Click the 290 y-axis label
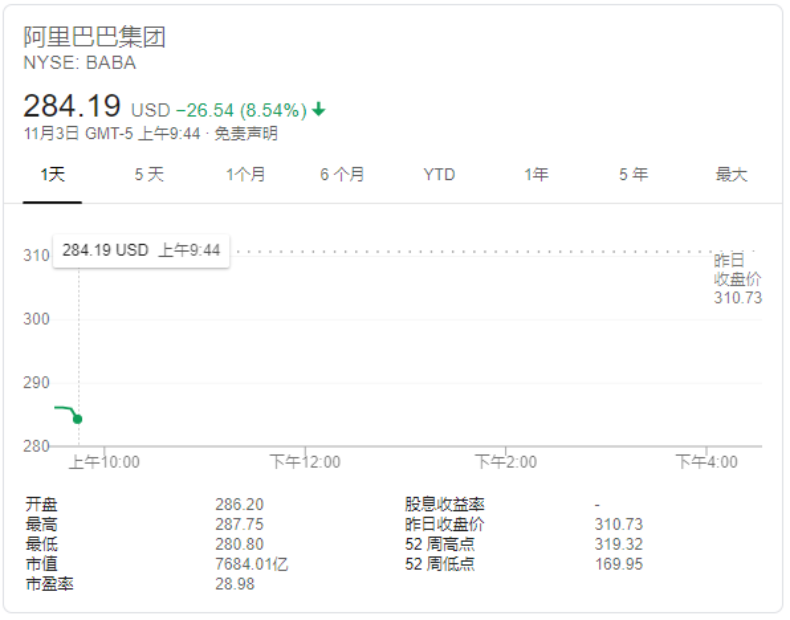This screenshot has height=620, width=790. point(36,383)
